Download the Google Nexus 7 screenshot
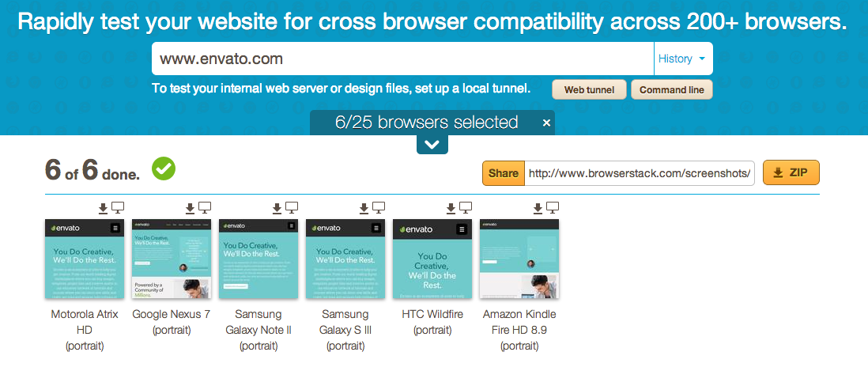Image resolution: width=868 pixels, height=371 pixels. click(190, 208)
